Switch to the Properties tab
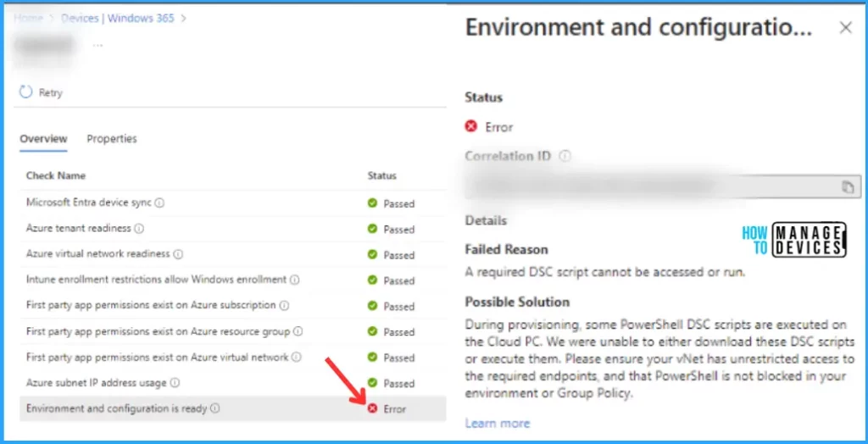This screenshot has width=868, height=444. (112, 139)
